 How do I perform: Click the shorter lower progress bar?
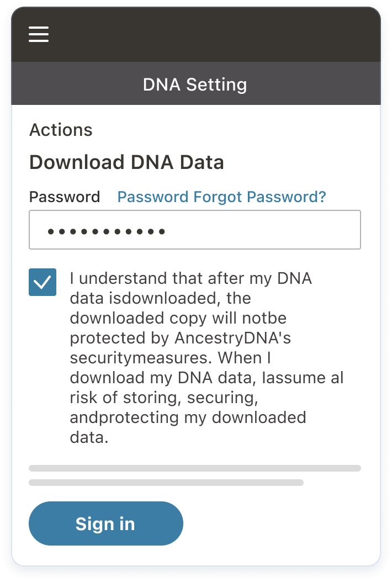tap(166, 482)
